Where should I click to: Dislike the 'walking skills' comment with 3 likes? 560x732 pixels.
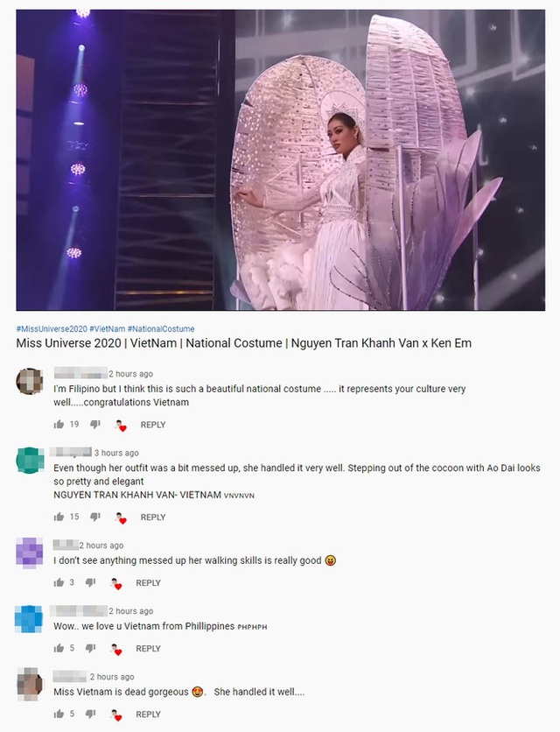click(90, 582)
